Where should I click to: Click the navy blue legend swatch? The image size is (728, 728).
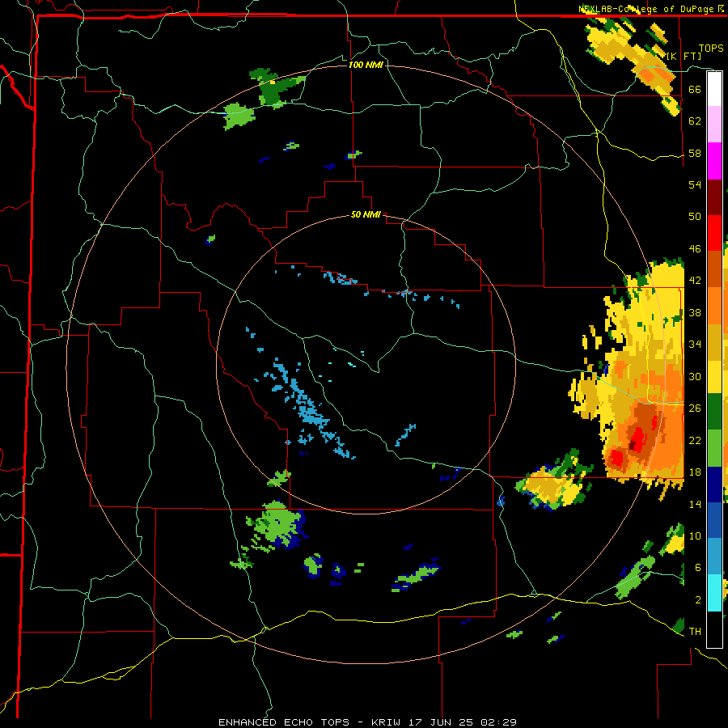coord(714,485)
